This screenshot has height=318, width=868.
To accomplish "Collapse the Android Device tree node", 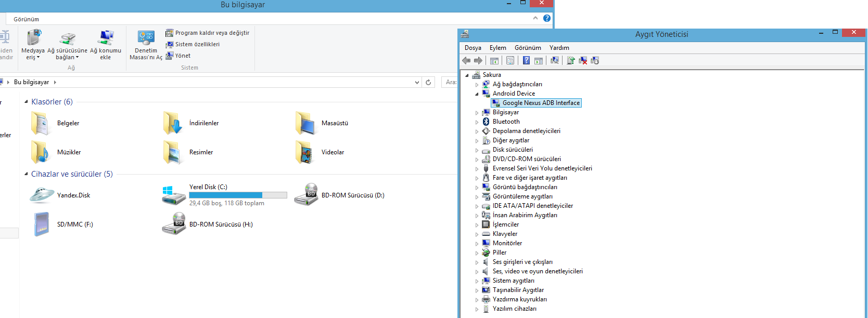I will coord(477,94).
